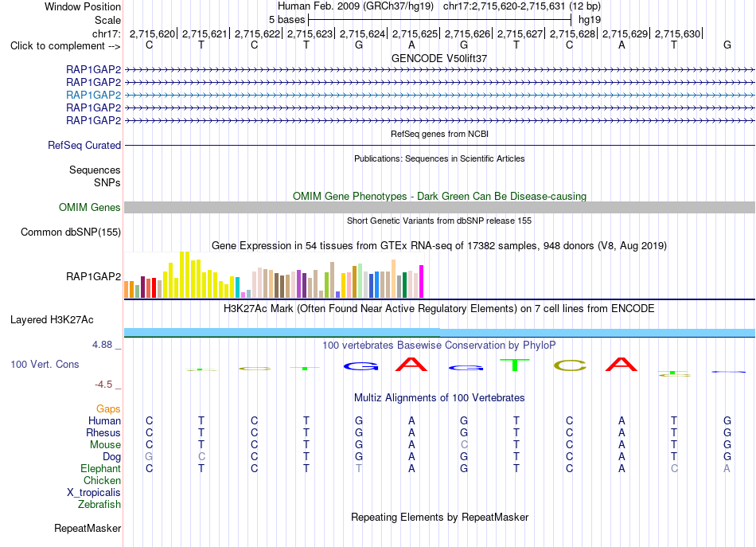Click the Human species label
The height and width of the screenshot is (547, 756).
104,420
